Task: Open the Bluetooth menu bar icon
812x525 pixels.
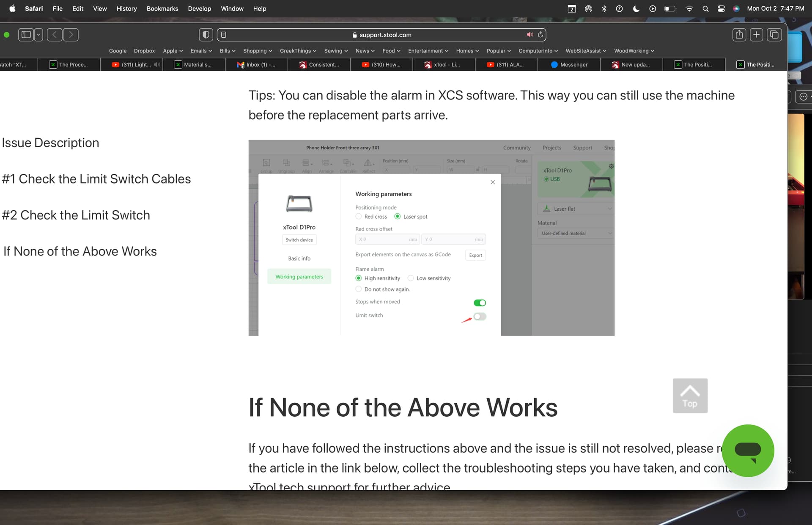Action: coord(604,8)
